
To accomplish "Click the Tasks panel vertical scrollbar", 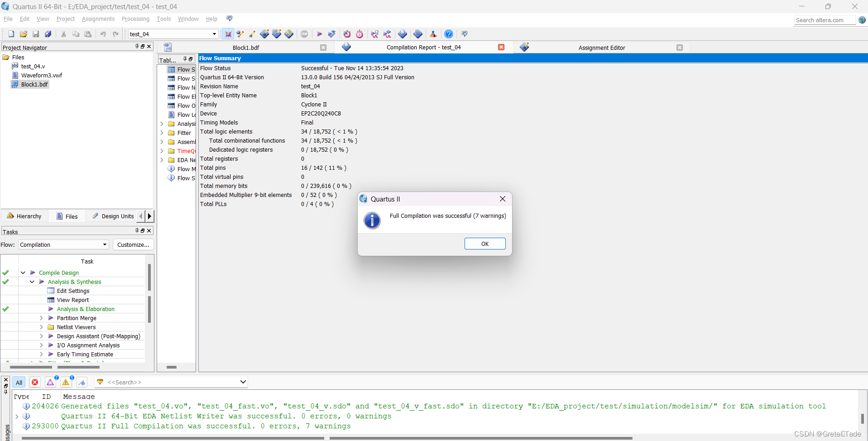I will pos(149,294).
